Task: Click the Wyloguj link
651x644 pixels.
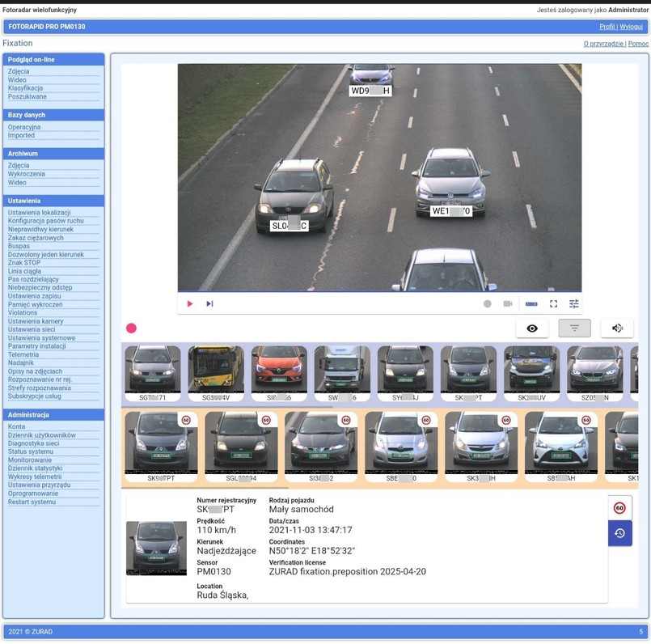Action: tap(632, 27)
